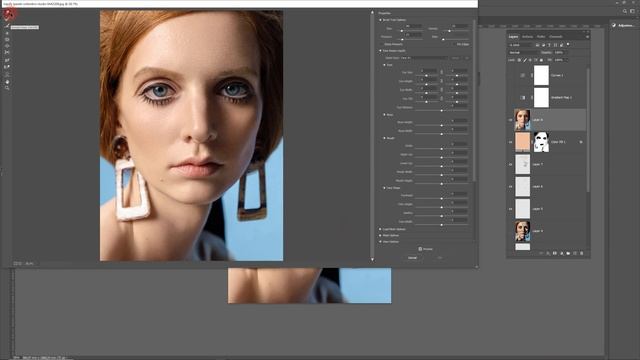Select the Hand tool in Liquify
Image resolution: width=640 pixels, height=360 pixels.
point(7,82)
